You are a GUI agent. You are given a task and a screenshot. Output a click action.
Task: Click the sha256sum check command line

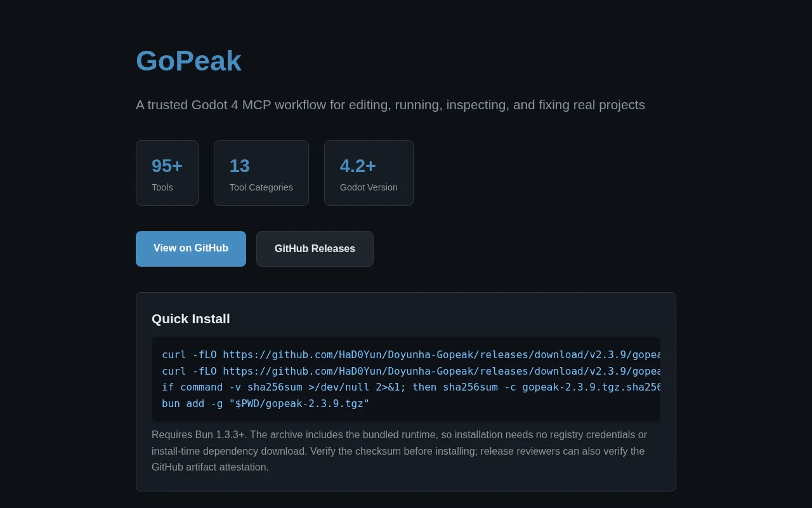[x=411, y=387]
